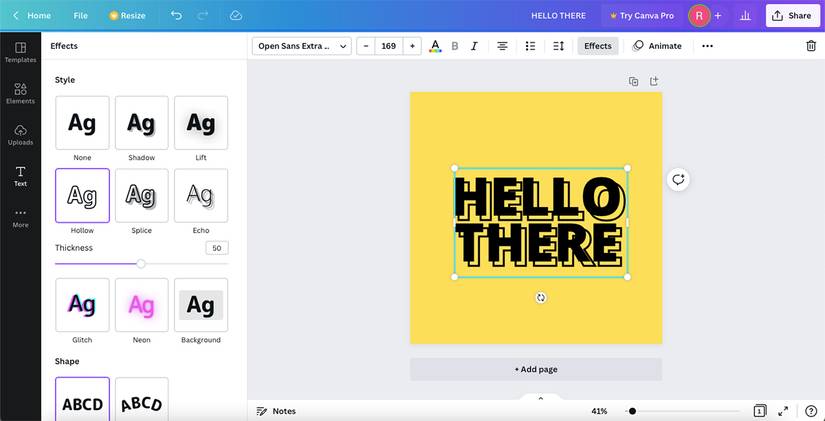Open the Resize menu
The height and width of the screenshot is (421, 825).
click(127, 16)
